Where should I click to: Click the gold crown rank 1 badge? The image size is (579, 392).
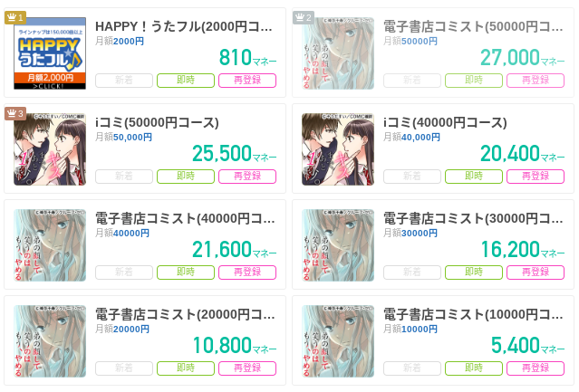[15, 17]
